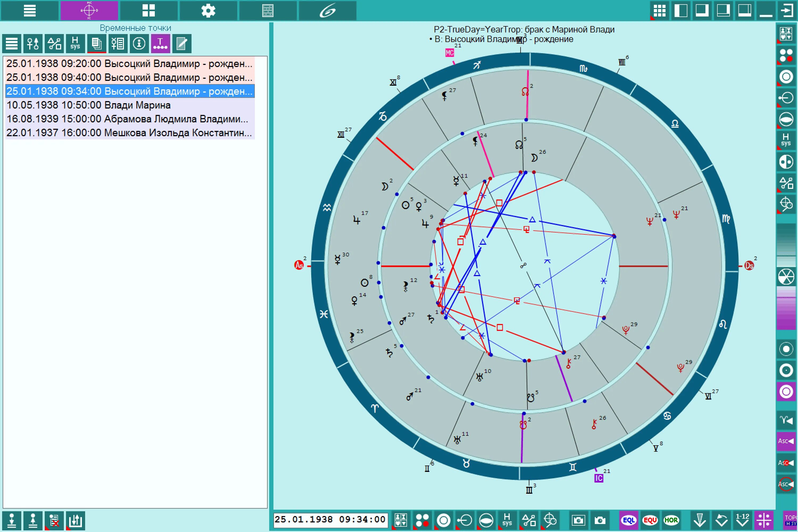Click the aspects triangle-square icon in left toolbar
Screen dimensions: 798x532
tap(54, 44)
